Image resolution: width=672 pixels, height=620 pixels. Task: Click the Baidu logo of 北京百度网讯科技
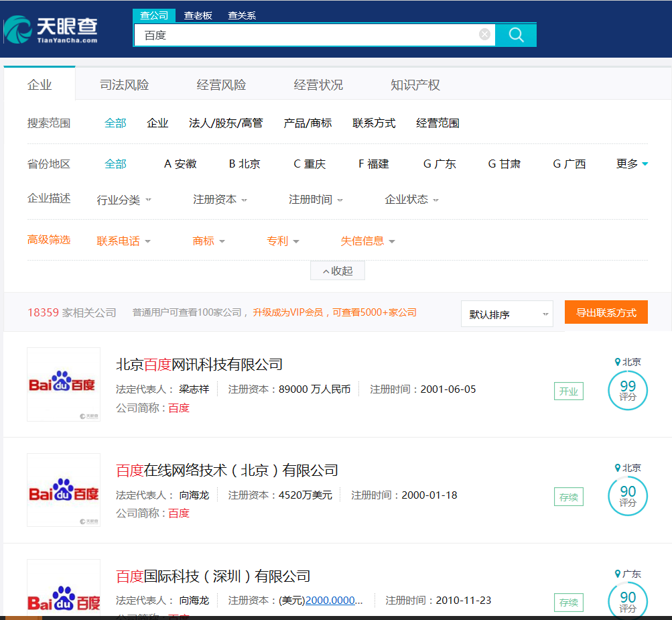click(x=64, y=384)
